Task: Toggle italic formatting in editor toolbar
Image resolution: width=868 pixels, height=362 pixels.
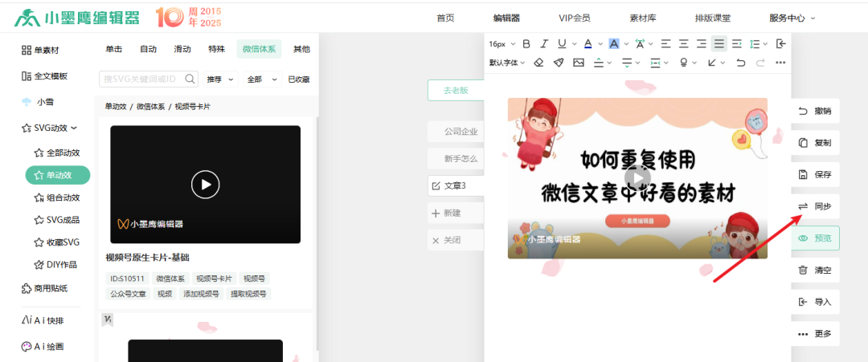Action: 544,43
